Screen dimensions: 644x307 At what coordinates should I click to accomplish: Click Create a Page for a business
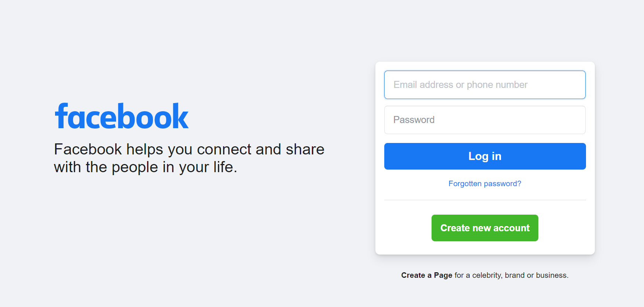426,275
